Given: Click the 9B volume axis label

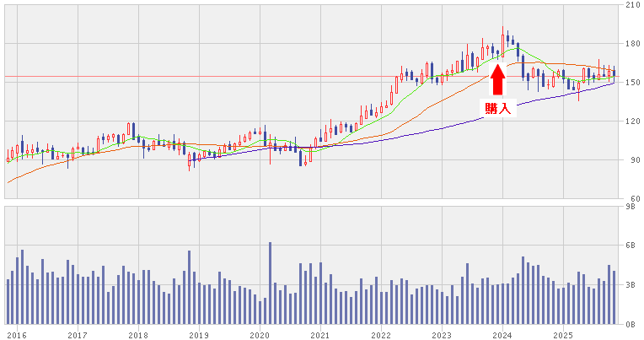Looking at the screenshot, I should click(x=633, y=207).
